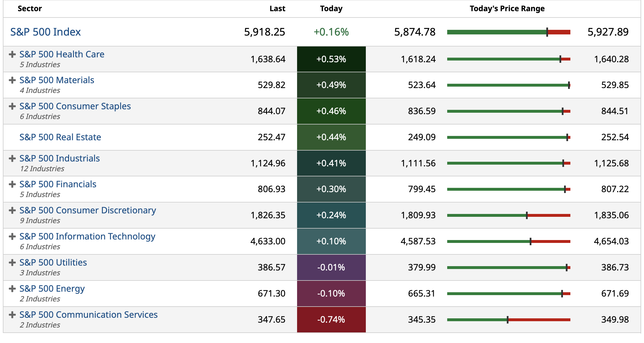Sort by the Last column header
The width and height of the screenshot is (644, 343).
click(x=277, y=9)
